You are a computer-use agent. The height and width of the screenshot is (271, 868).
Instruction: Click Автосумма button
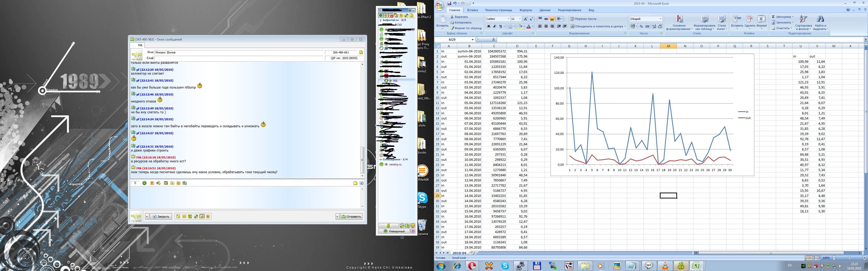point(782,17)
